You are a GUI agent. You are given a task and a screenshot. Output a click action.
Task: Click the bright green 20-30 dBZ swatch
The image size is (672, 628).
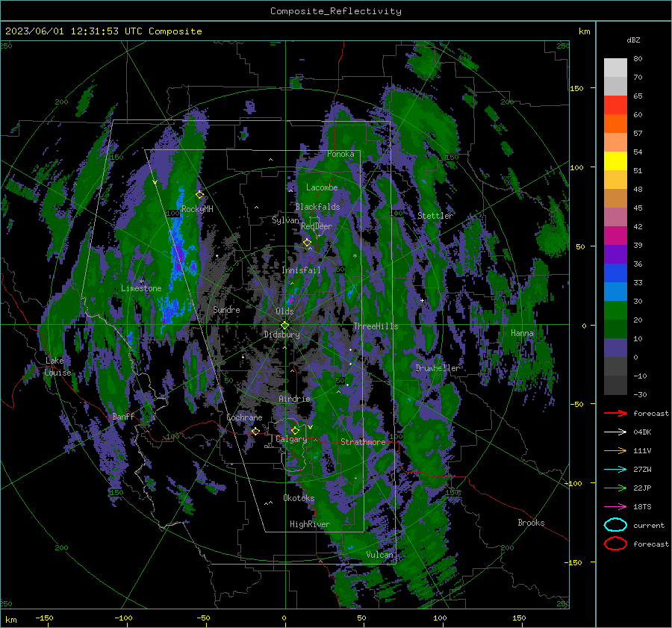pyautogui.click(x=615, y=311)
